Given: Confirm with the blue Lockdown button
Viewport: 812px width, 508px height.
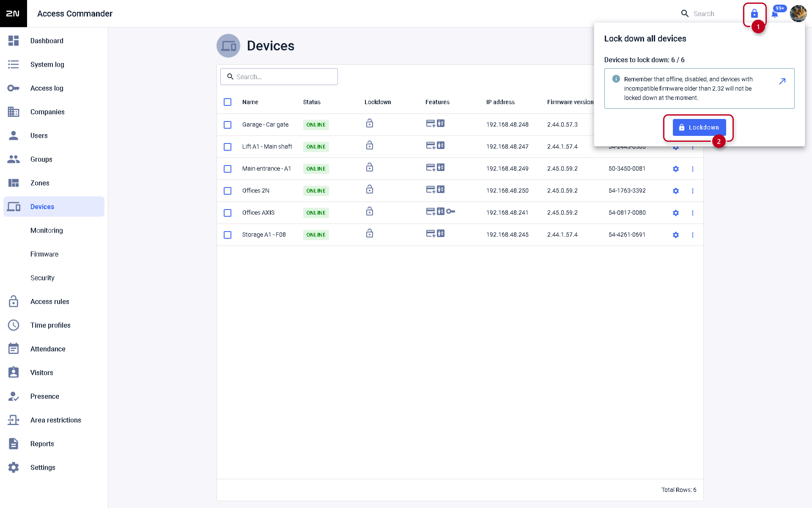Looking at the screenshot, I should (699, 127).
